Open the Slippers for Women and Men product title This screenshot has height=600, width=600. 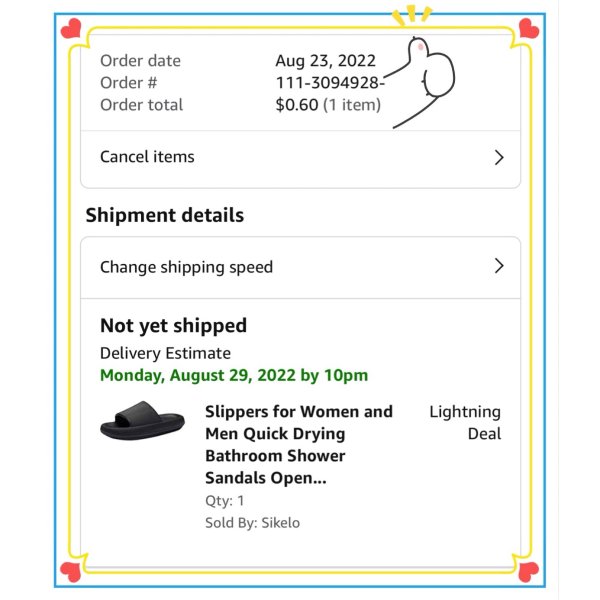click(299, 445)
